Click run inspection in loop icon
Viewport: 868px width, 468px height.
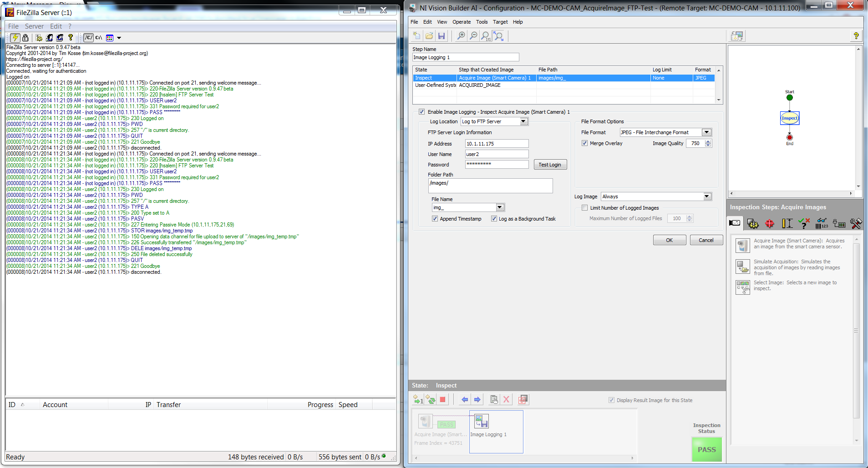(430, 400)
